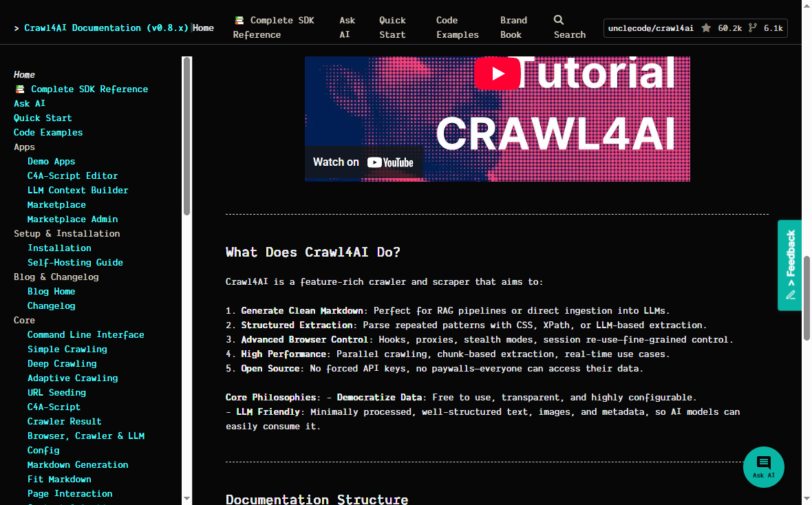
Task: Click the book icon in sidebar SDK Reference entry
Action: coord(19,89)
